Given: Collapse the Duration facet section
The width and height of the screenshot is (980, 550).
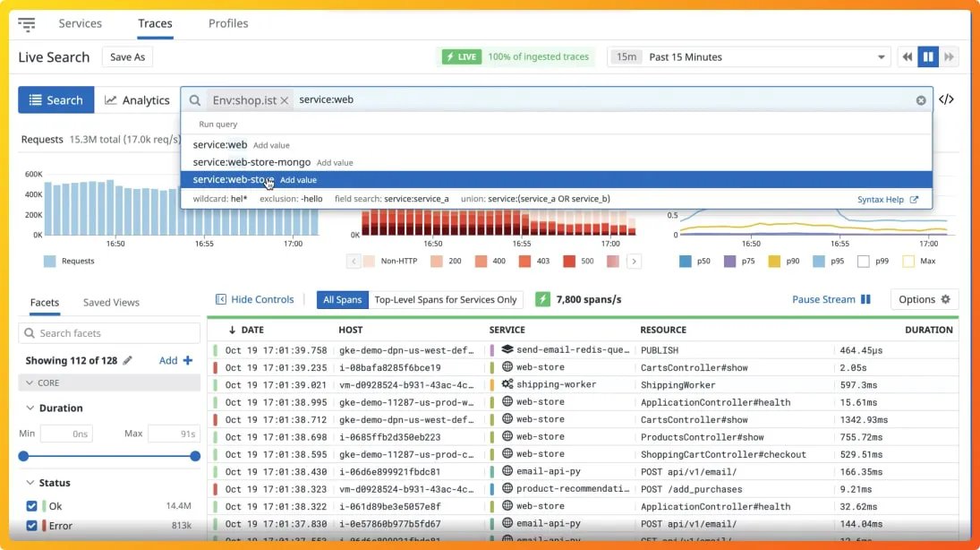Looking at the screenshot, I should pos(30,408).
